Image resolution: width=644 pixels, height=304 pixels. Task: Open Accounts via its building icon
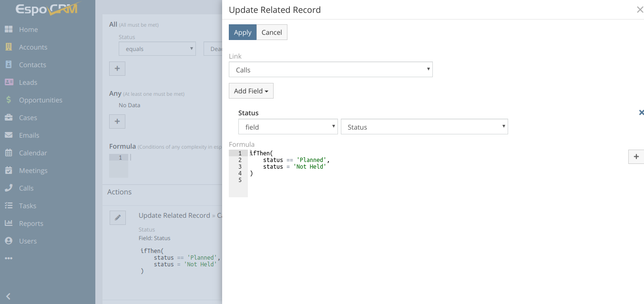point(9,47)
